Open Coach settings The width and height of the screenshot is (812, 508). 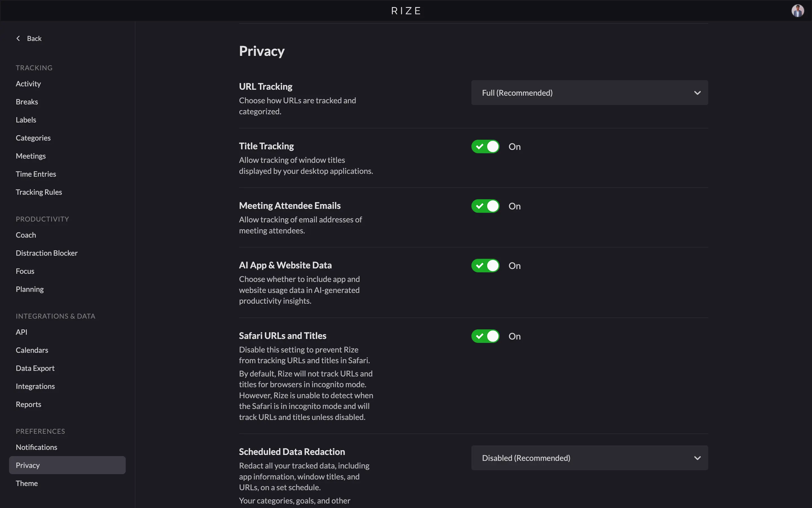[x=26, y=235]
